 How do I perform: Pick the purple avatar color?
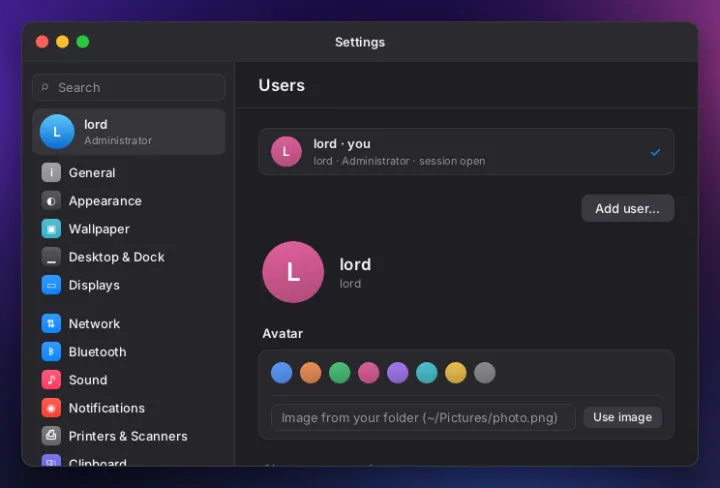[x=398, y=372]
